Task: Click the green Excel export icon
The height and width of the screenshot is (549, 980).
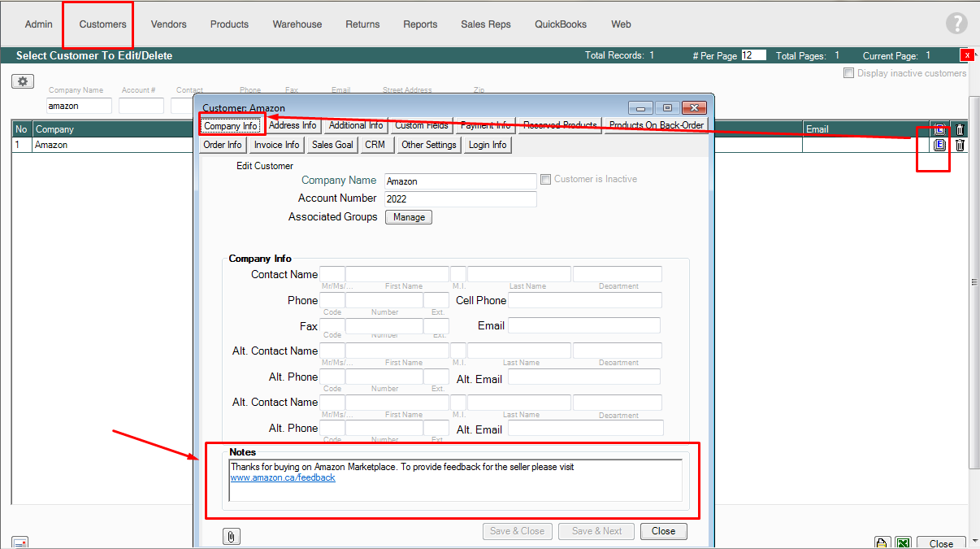Action: (x=903, y=543)
